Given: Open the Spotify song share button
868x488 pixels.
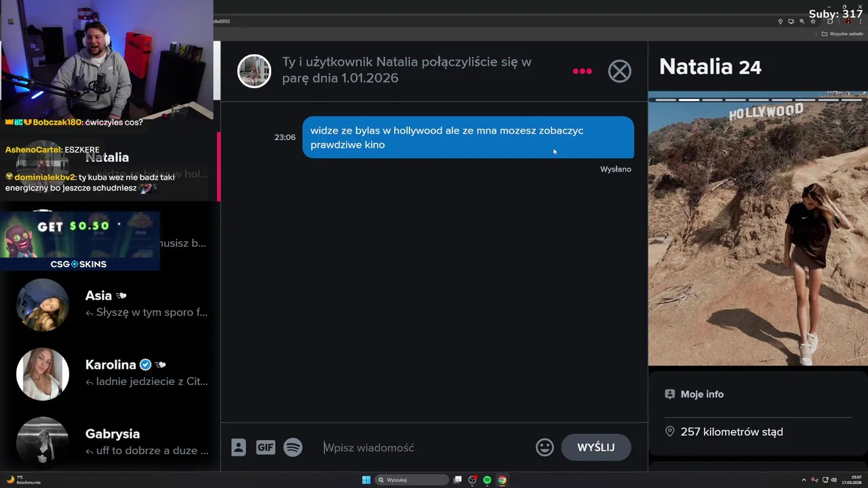Looking at the screenshot, I should pos(293,447).
